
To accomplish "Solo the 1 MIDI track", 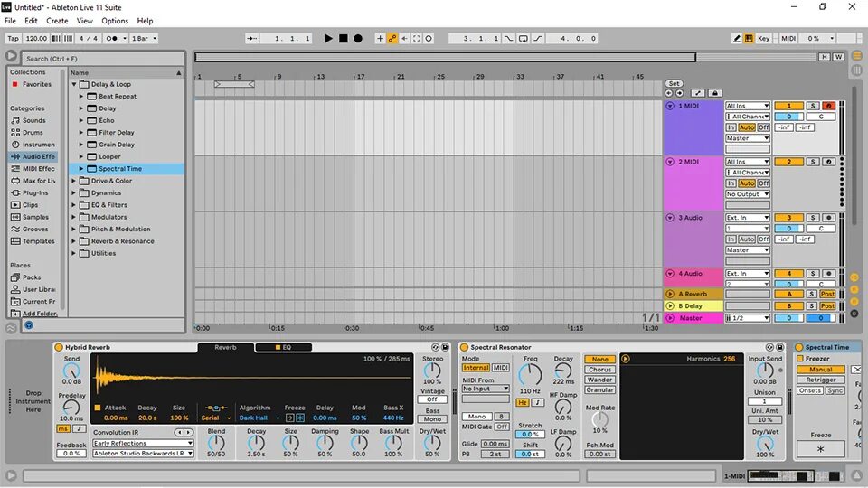I will 812,106.
